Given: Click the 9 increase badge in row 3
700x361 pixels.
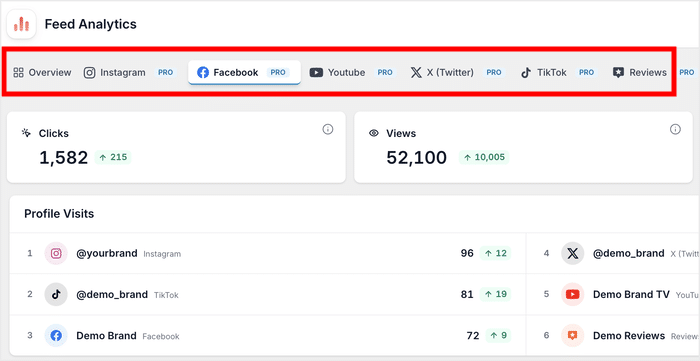Looking at the screenshot, I should pos(498,336).
